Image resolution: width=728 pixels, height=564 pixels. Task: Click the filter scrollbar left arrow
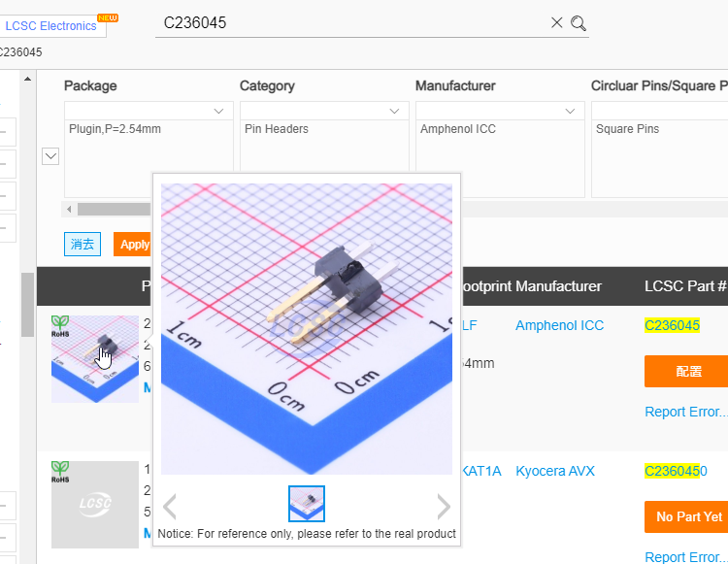tap(69, 210)
